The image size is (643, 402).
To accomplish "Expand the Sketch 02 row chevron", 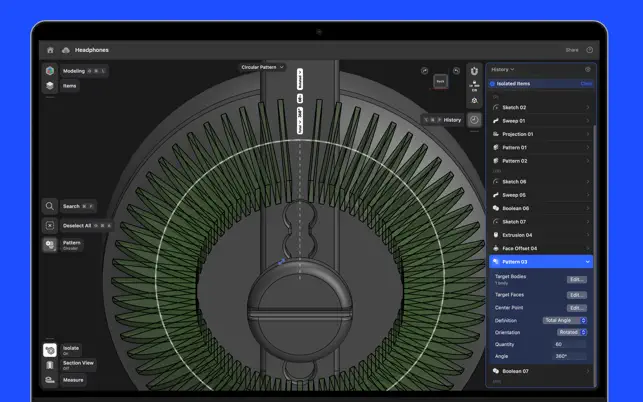I will [588, 107].
